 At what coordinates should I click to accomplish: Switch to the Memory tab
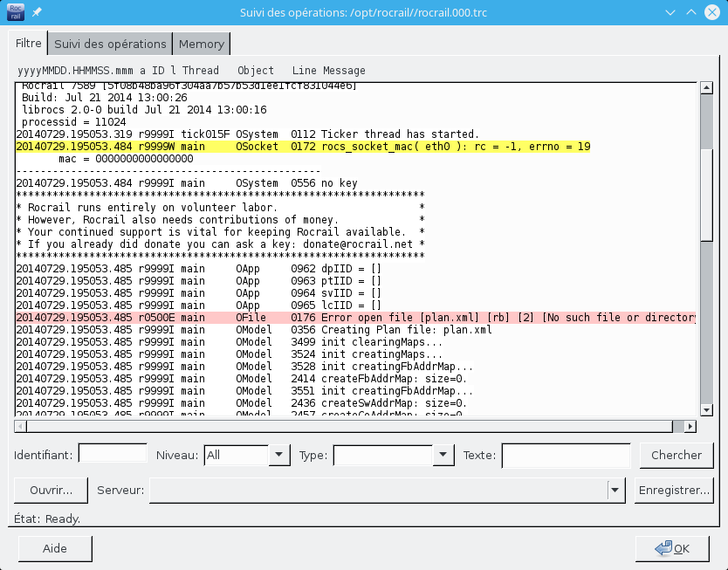[x=202, y=44]
